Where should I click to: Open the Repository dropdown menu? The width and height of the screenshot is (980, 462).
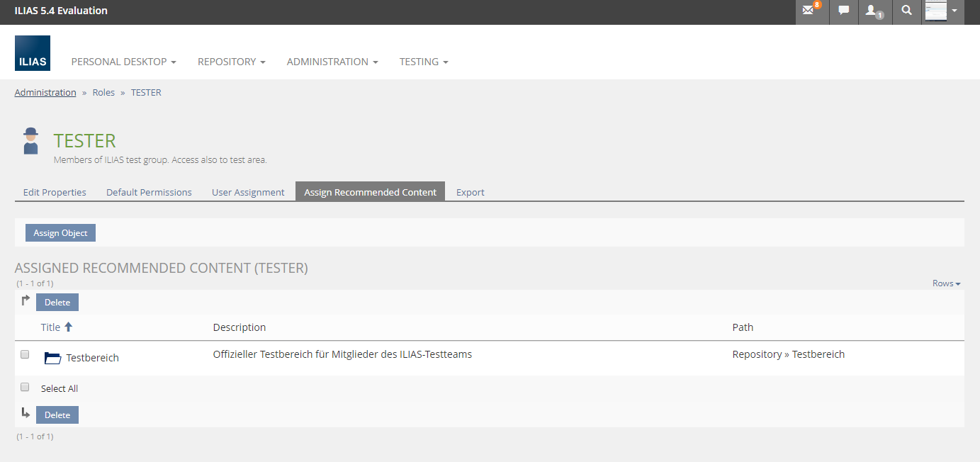231,62
